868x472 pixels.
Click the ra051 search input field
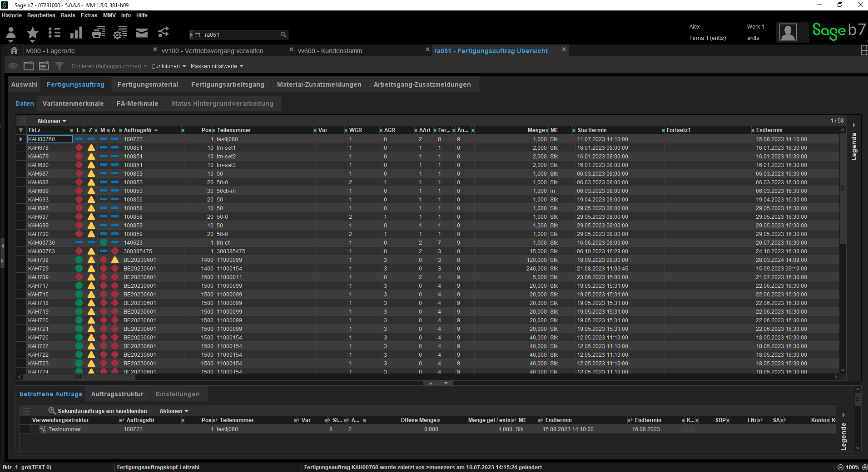(241, 35)
